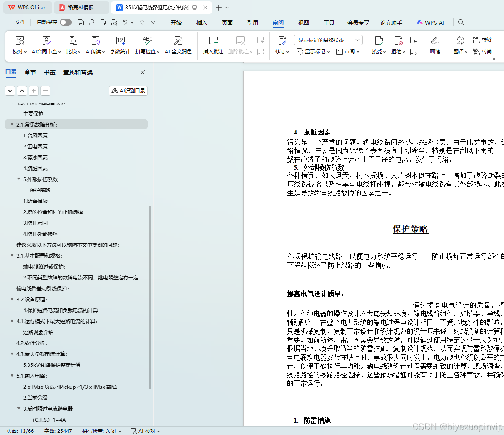Viewport: 504px width, 435px height.
Task: Click the outline promote plus button
Action: [x=33, y=91]
